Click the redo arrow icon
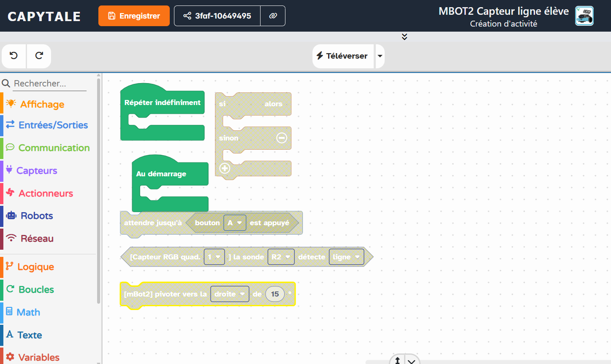Viewport: 611px width, 364px height. (39, 56)
